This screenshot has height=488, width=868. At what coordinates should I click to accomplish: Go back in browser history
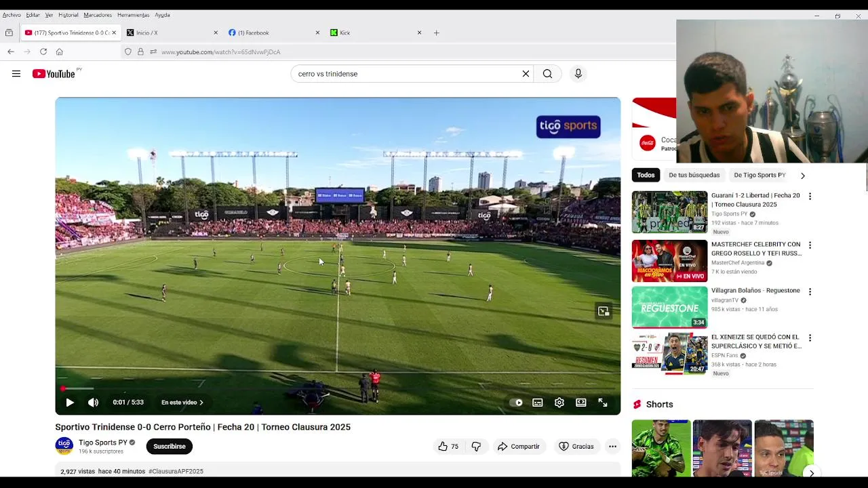[11, 52]
